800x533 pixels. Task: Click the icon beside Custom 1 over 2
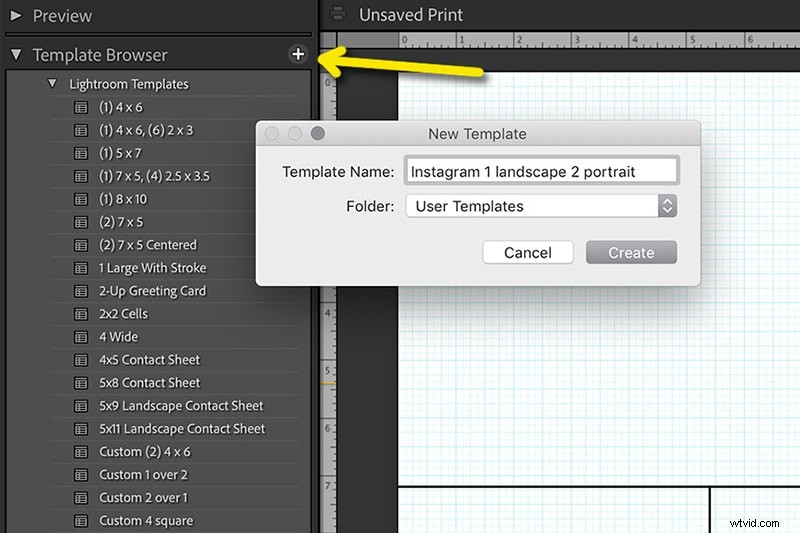tap(81, 474)
